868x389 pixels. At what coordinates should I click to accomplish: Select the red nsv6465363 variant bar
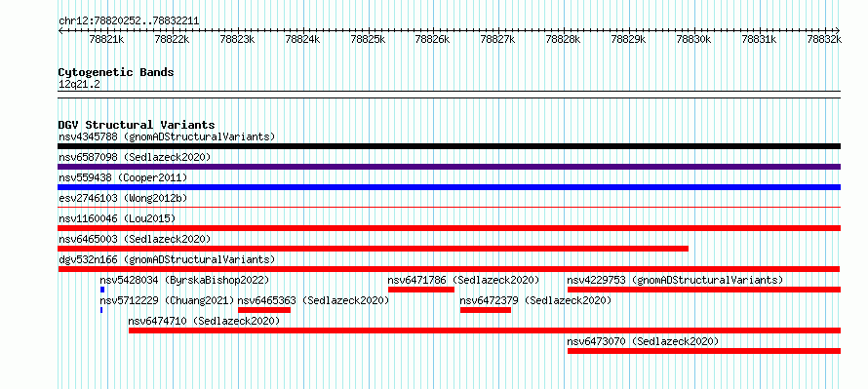point(264,310)
